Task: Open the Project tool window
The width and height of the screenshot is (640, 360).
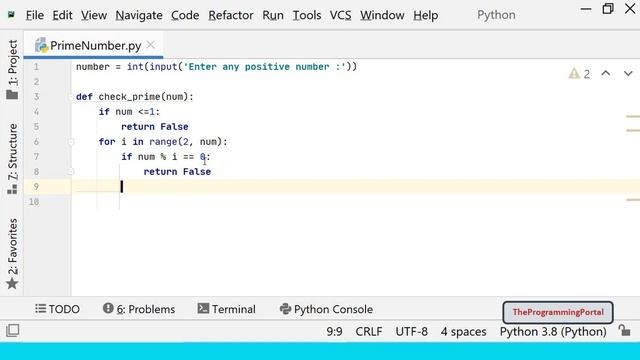Action: (x=12, y=69)
